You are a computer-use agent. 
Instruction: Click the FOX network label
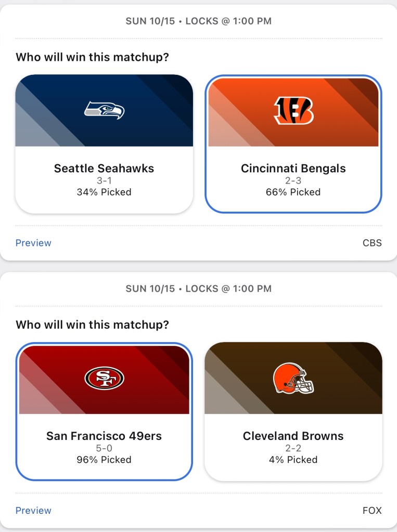coord(372,511)
